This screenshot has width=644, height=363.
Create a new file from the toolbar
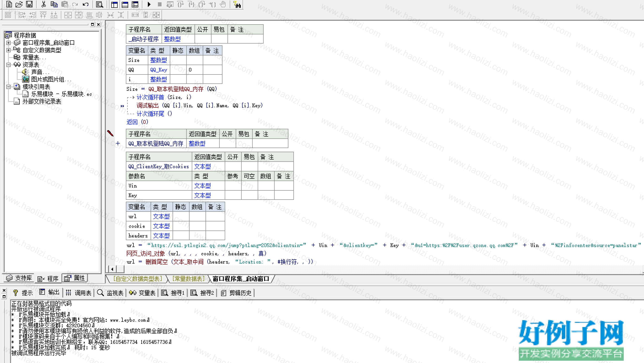9,4
